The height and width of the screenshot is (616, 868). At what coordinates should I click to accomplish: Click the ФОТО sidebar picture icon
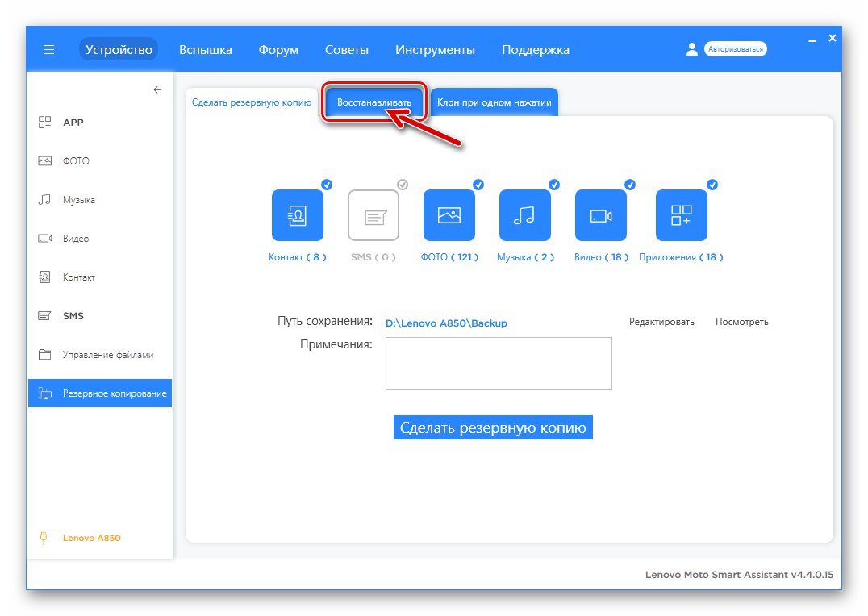coord(44,161)
